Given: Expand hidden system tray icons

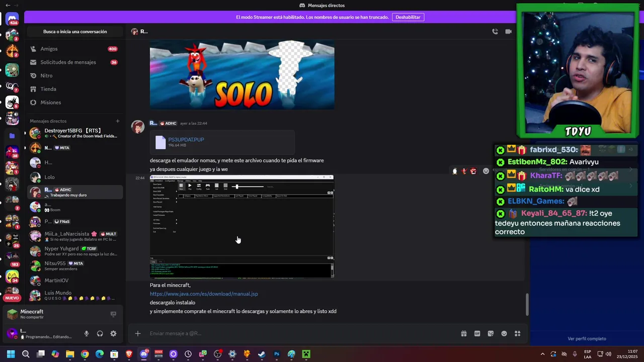Looking at the screenshot, I should point(542,354).
